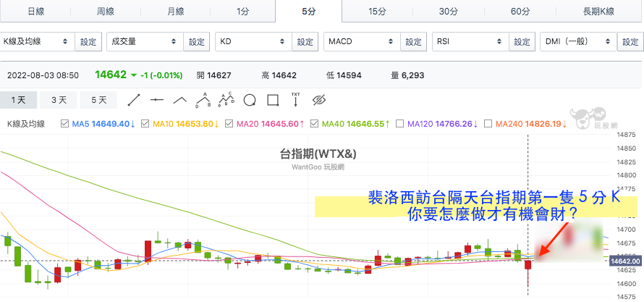The width and height of the screenshot is (644, 302).
Task: Select the ABC wave pattern tool
Action: point(203,100)
